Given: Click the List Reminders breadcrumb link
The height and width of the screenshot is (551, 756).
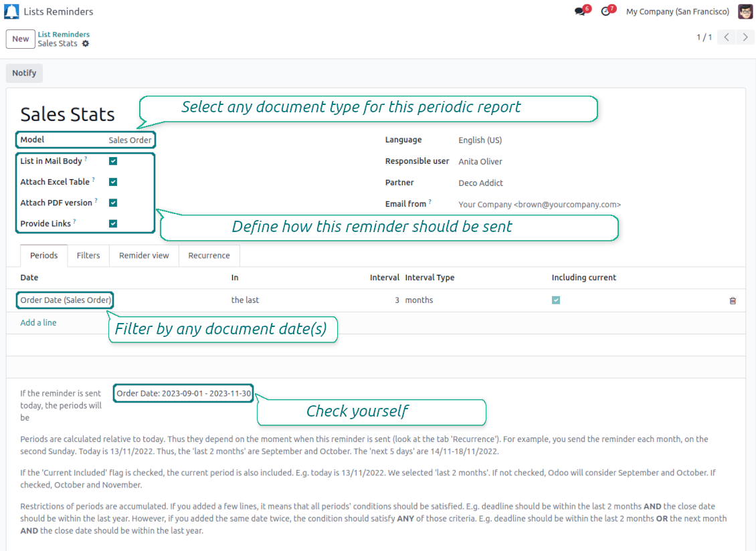Looking at the screenshot, I should pos(64,34).
